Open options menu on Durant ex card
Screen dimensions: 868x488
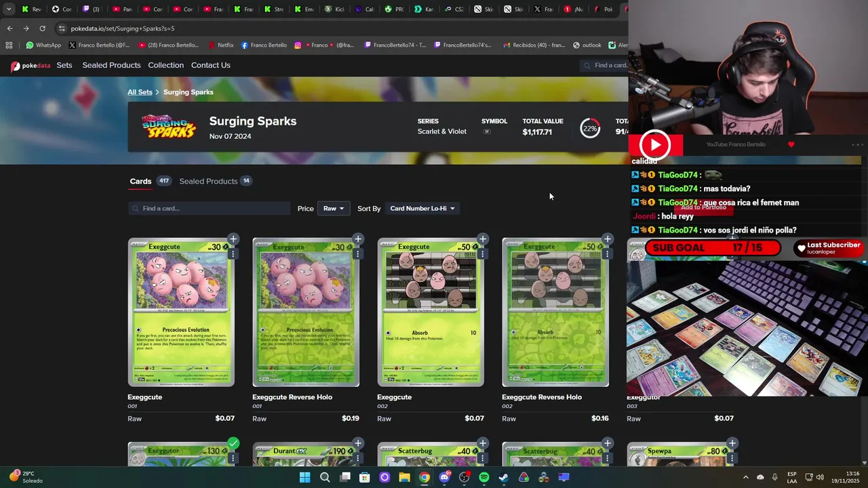[x=357, y=458]
